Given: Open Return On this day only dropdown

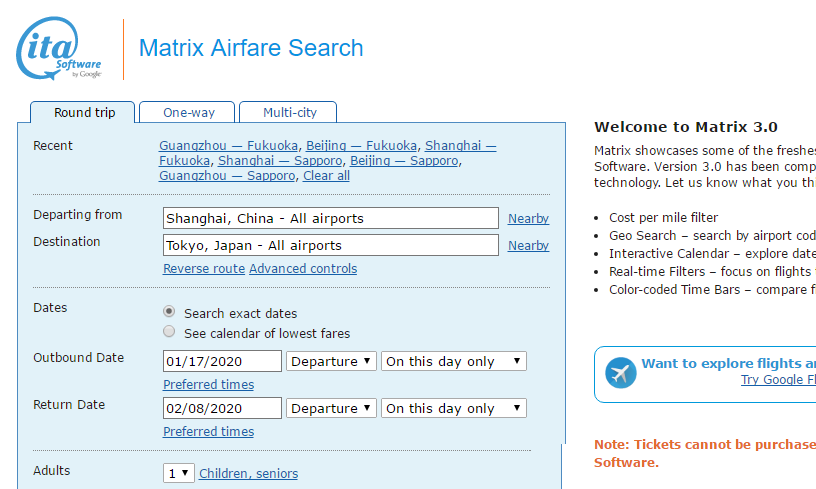Looking at the screenshot, I should (453, 408).
